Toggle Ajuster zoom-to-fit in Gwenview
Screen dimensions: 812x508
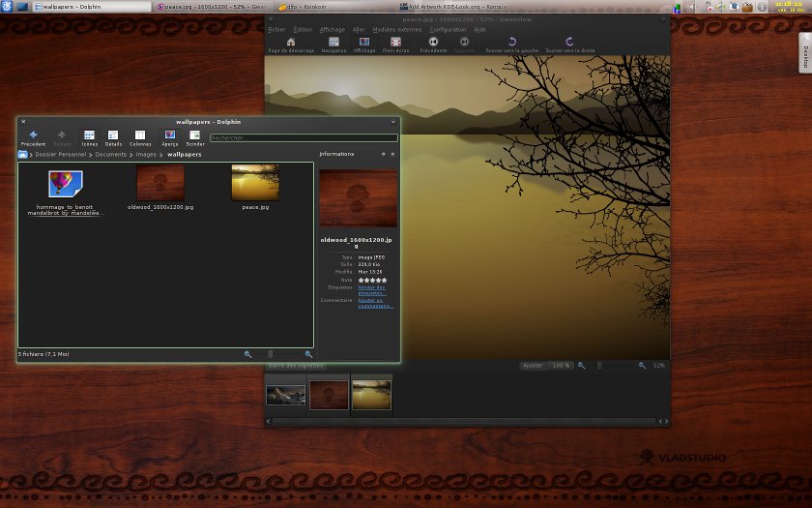point(533,366)
